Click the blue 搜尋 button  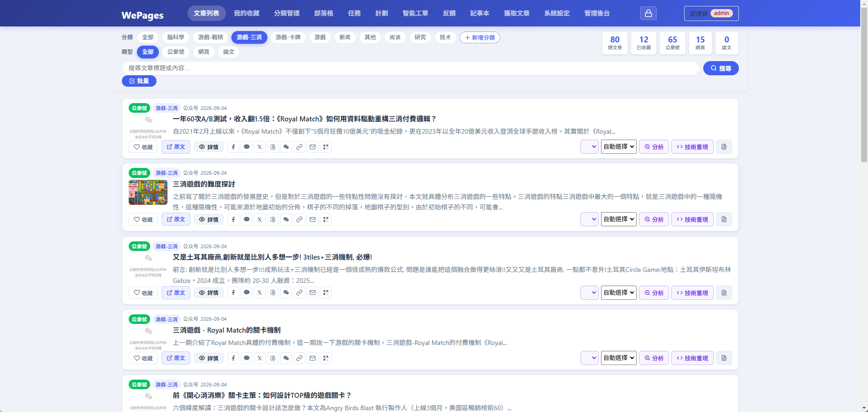coord(721,68)
